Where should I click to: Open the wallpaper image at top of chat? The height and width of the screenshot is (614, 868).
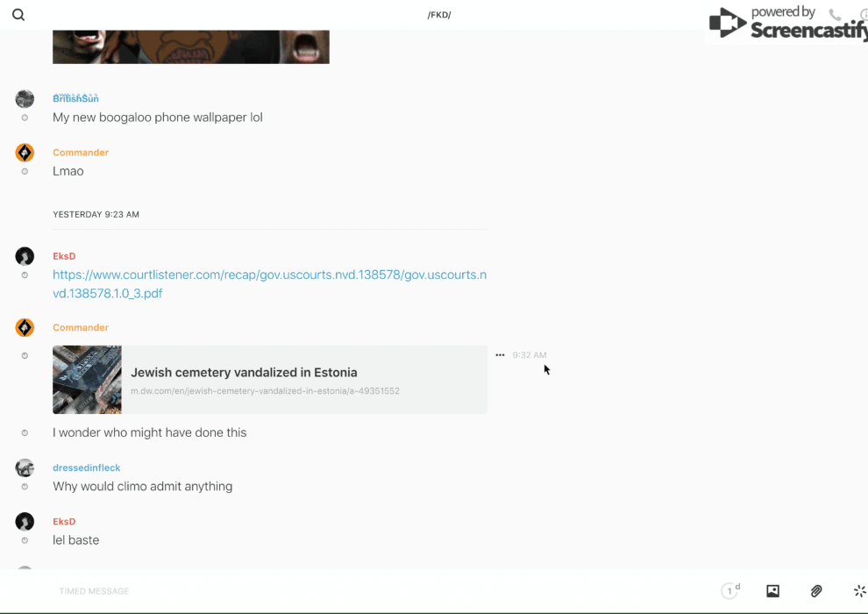tap(190, 46)
